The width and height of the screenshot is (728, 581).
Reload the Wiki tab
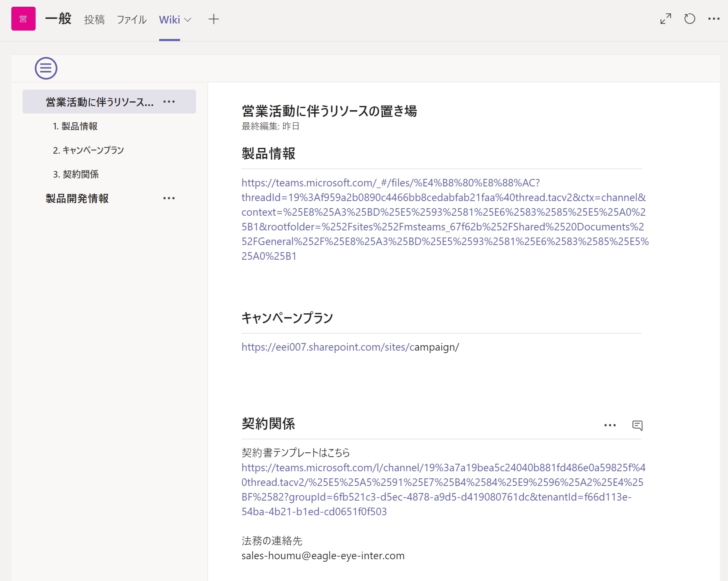coord(689,19)
